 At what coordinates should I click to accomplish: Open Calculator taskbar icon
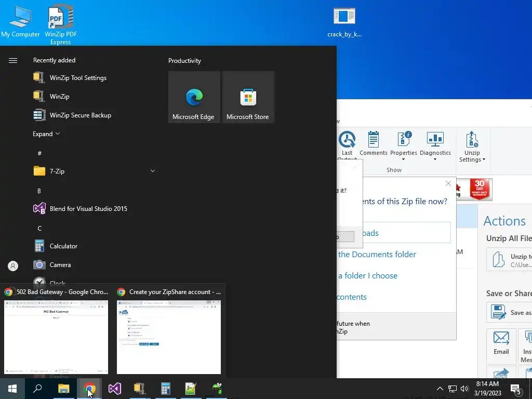165,389
